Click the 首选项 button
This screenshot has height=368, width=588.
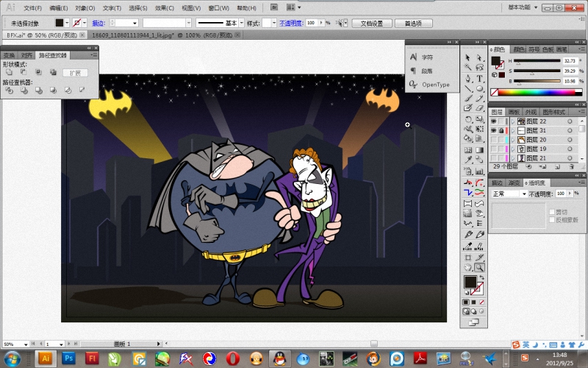coord(413,24)
